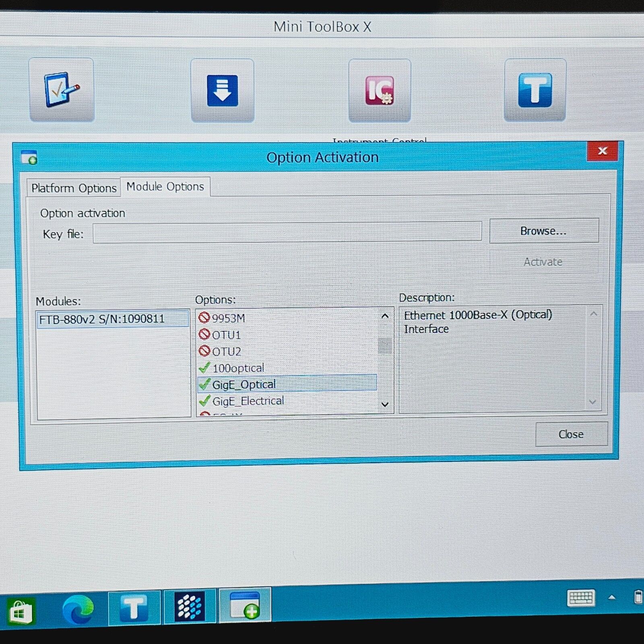The height and width of the screenshot is (644, 644).
Task: Open the Windows Store taskbar icon
Action: (x=21, y=611)
